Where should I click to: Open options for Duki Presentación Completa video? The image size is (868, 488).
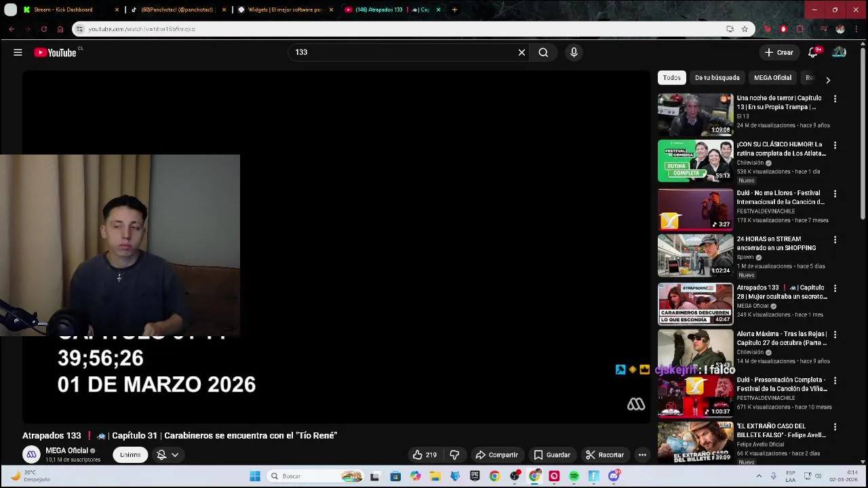tap(835, 381)
